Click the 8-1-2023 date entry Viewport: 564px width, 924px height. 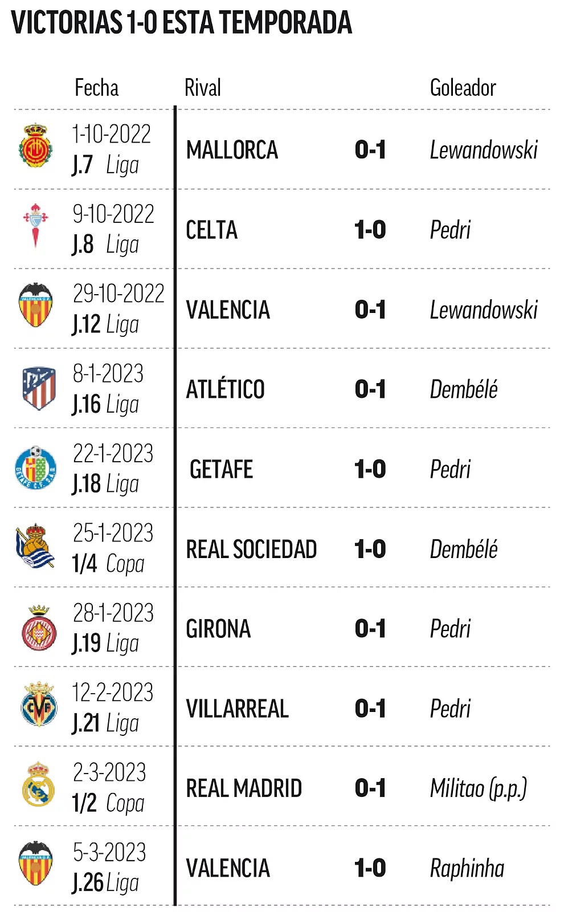coord(108,374)
